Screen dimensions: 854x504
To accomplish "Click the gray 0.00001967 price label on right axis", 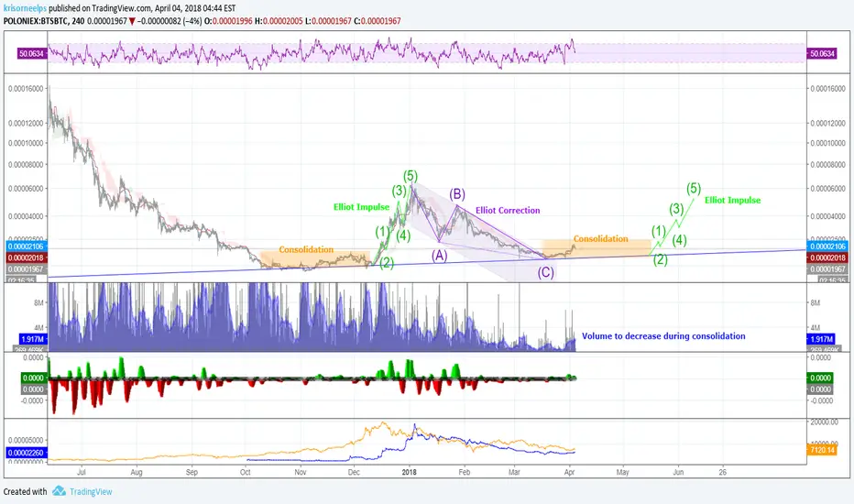I will 827,269.
